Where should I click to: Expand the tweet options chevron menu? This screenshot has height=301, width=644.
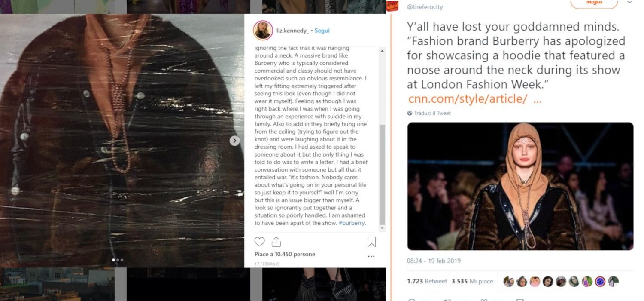tap(629, 2)
